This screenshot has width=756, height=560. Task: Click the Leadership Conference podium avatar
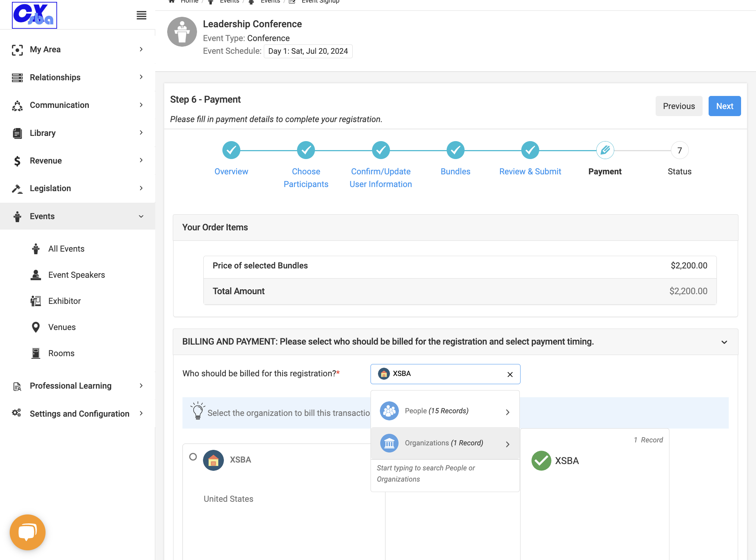pyautogui.click(x=182, y=32)
